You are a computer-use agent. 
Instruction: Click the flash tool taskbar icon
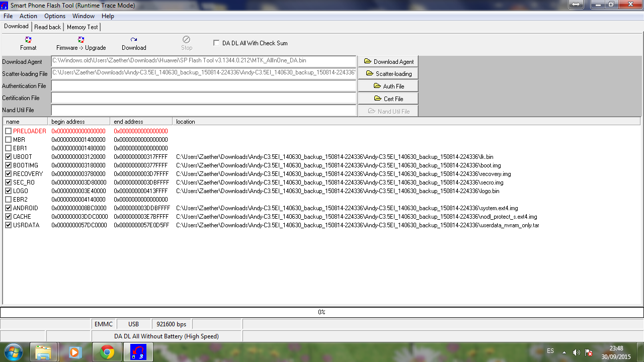point(138,352)
